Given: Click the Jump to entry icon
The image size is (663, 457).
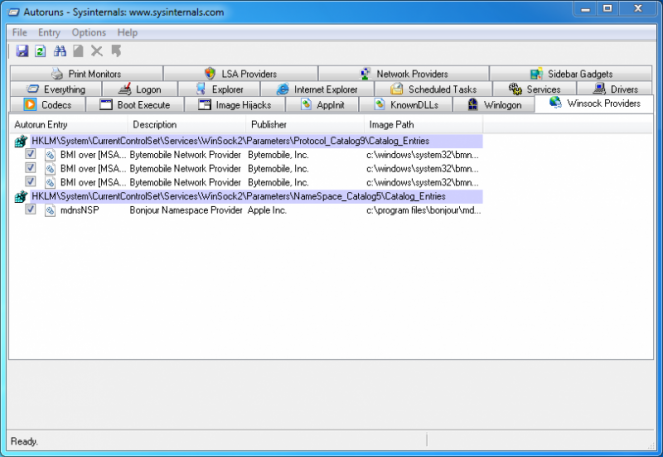Looking at the screenshot, I should [116, 51].
